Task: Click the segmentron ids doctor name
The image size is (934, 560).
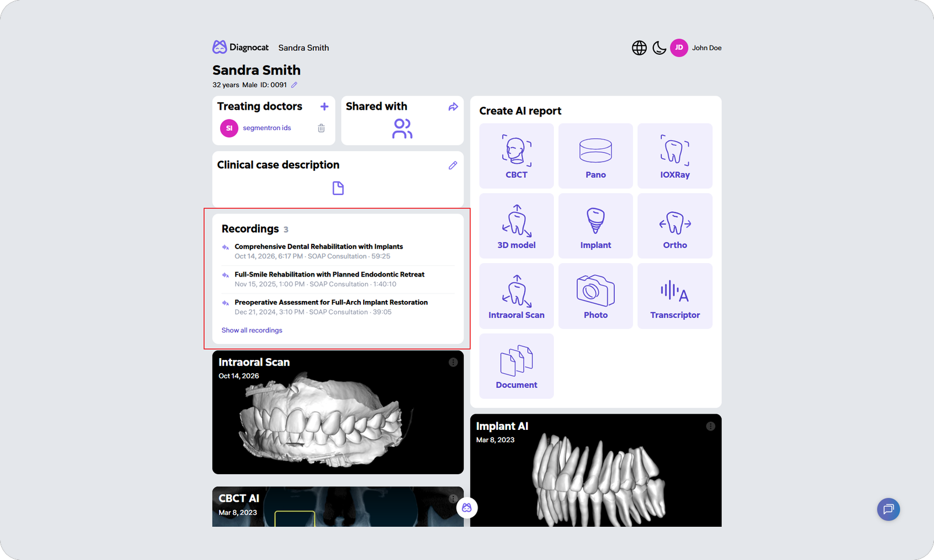Action: 267,128
